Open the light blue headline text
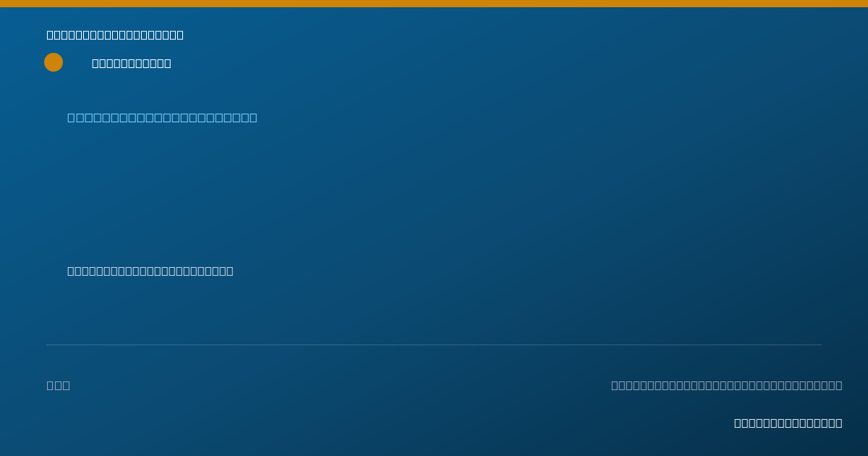 click(x=162, y=117)
